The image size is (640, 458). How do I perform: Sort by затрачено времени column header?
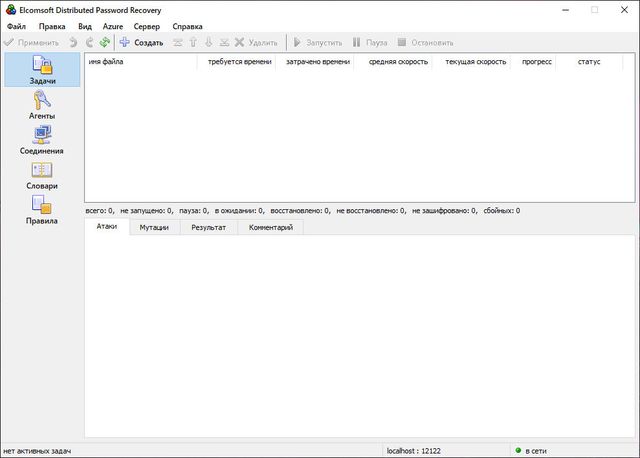[315, 62]
